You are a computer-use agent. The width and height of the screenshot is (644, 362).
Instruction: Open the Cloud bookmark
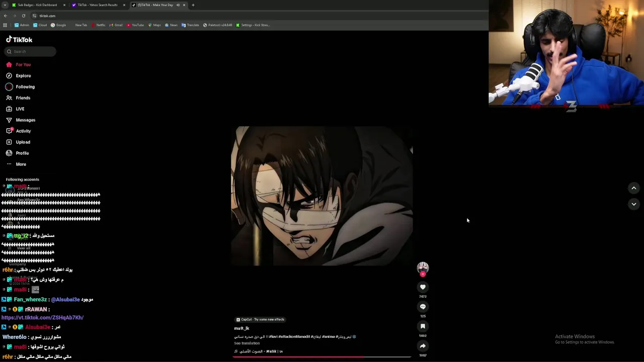pyautogui.click(x=40, y=25)
